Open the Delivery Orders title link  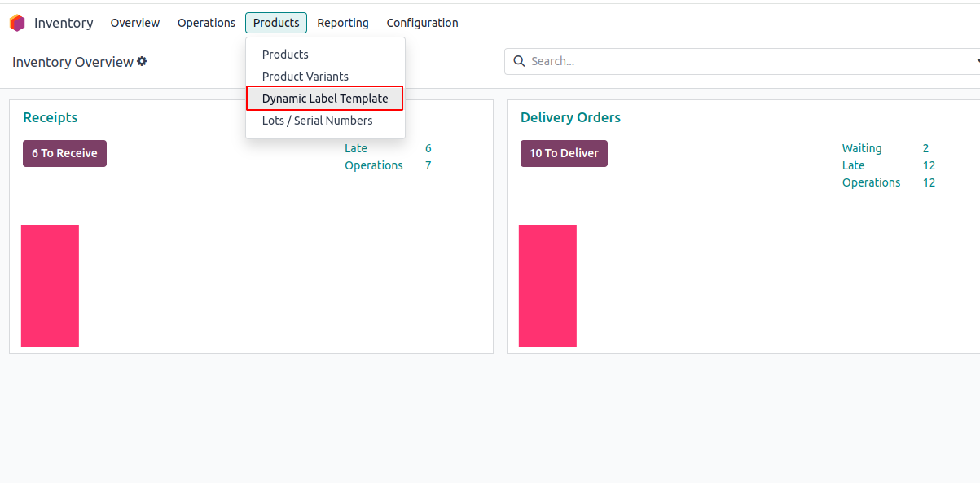[570, 117]
